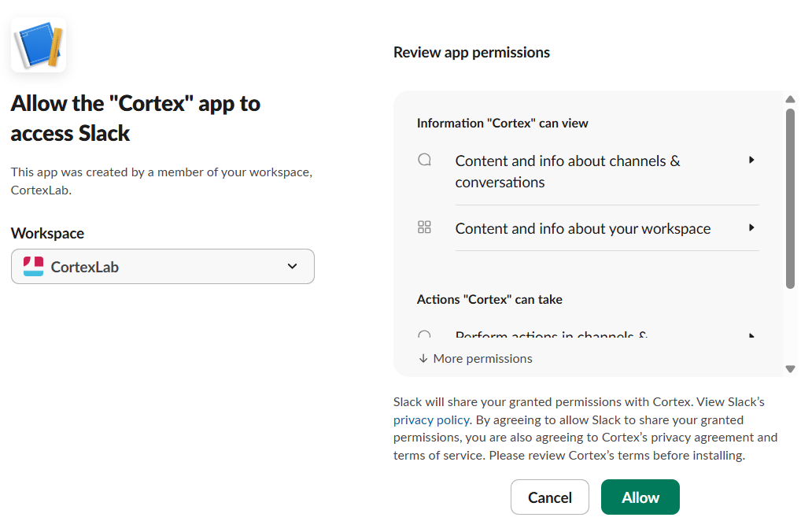Screen dimensions: 812x521
Task: Click the permissions scrollbar down arrow
Action: (x=790, y=369)
